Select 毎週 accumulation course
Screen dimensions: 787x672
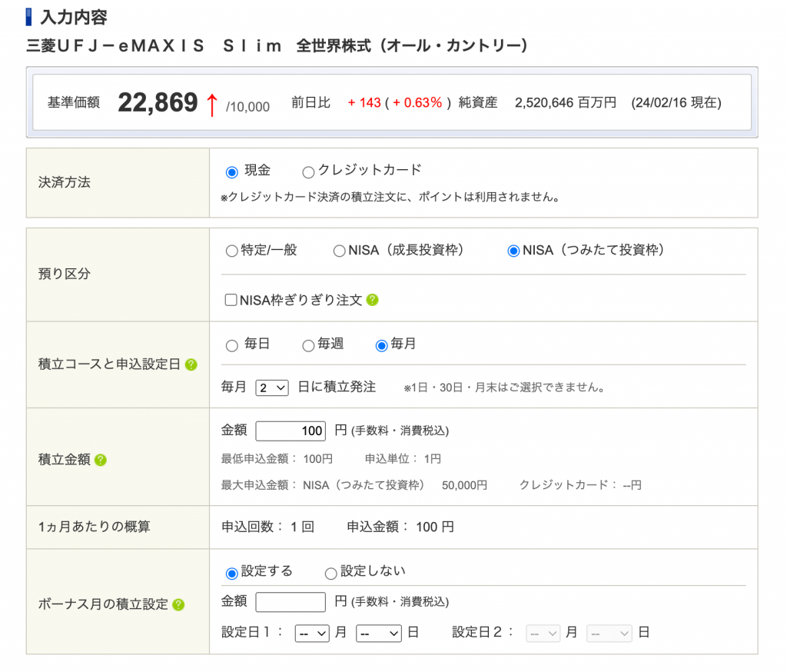pyautogui.click(x=308, y=345)
